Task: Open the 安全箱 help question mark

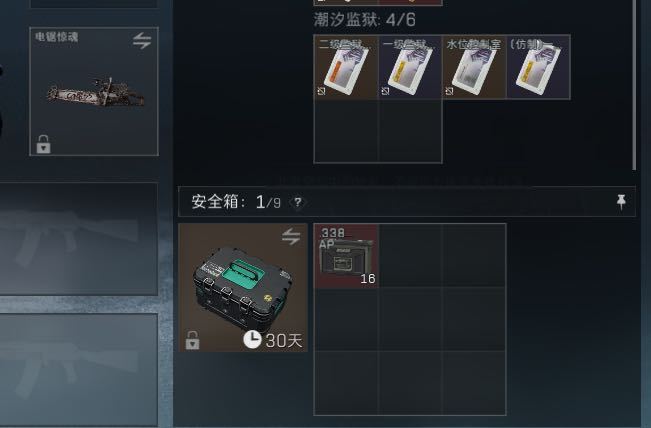Action: [x=298, y=203]
